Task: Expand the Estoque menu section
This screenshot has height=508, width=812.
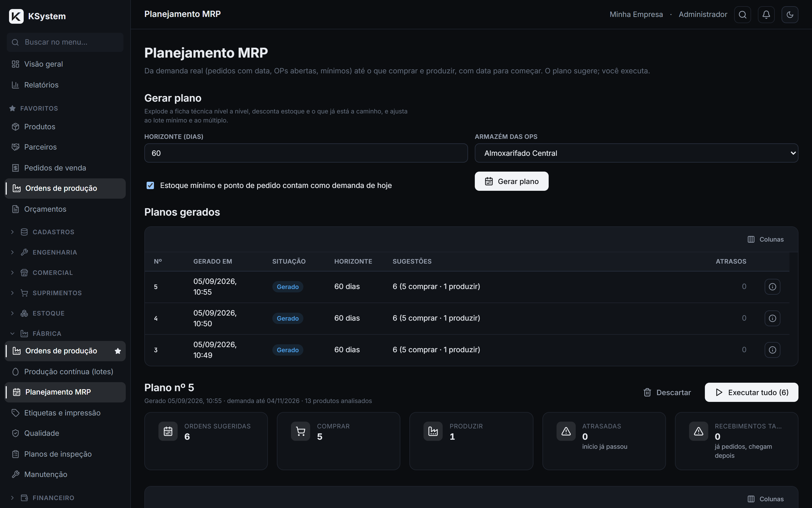Action: pos(65,313)
